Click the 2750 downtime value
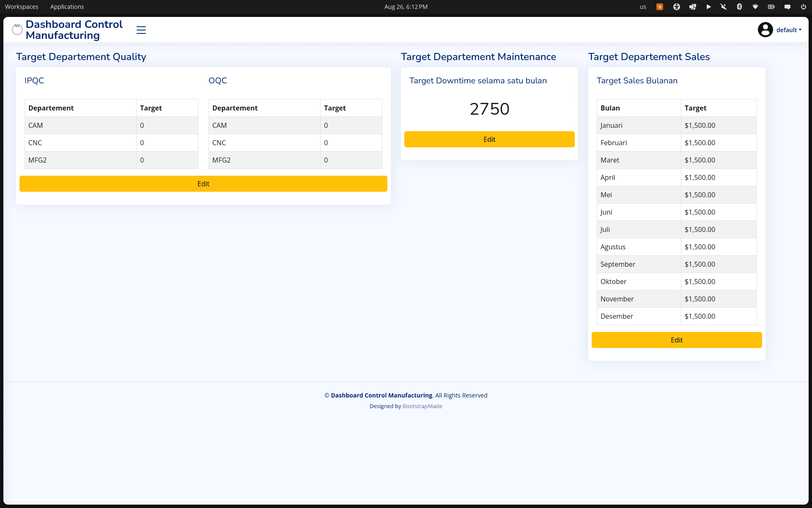The image size is (812, 508). (x=489, y=109)
